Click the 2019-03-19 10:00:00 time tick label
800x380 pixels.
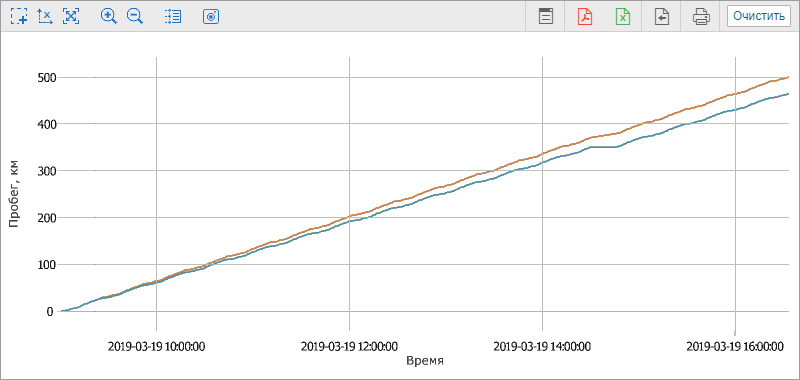157,347
